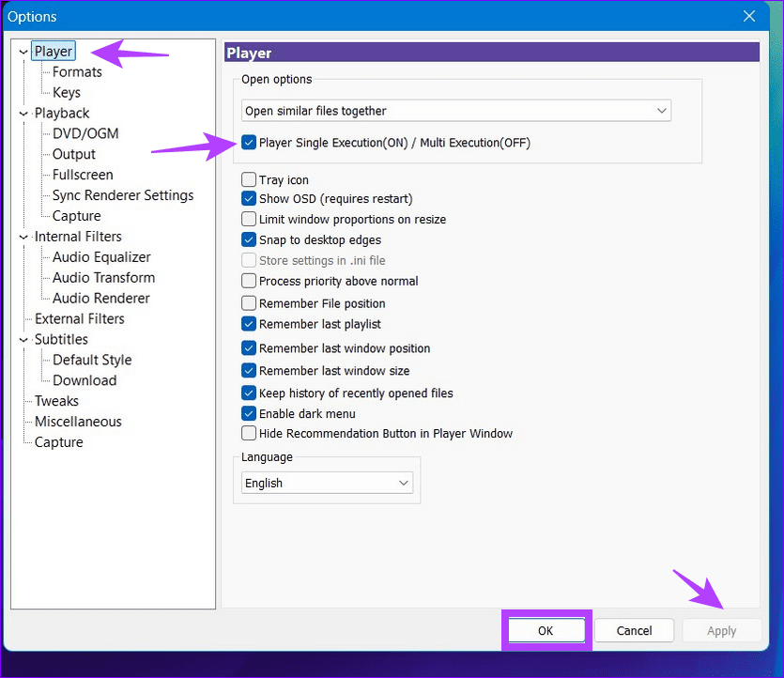Collapse the Playback tree section
784x678 pixels.
pos(23,113)
